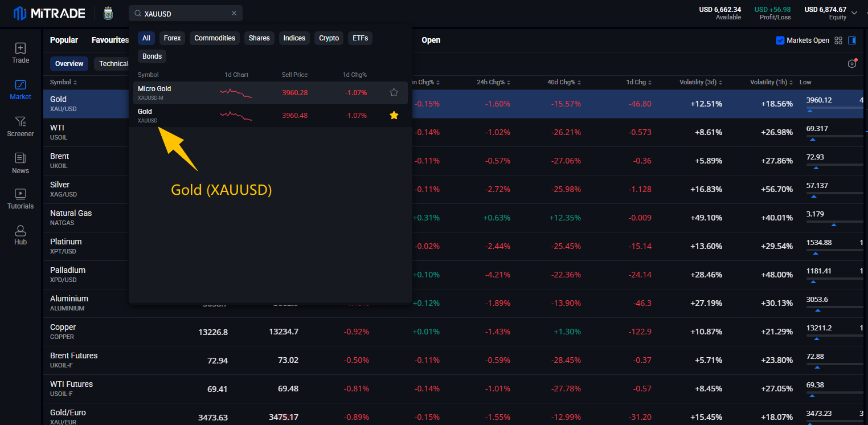Open the Tutorials video icon
The height and width of the screenshot is (425, 868).
click(21, 194)
